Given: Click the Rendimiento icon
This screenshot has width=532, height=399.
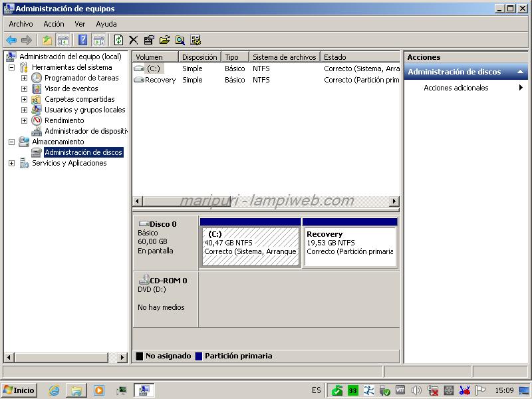Looking at the screenshot, I should [37, 120].
